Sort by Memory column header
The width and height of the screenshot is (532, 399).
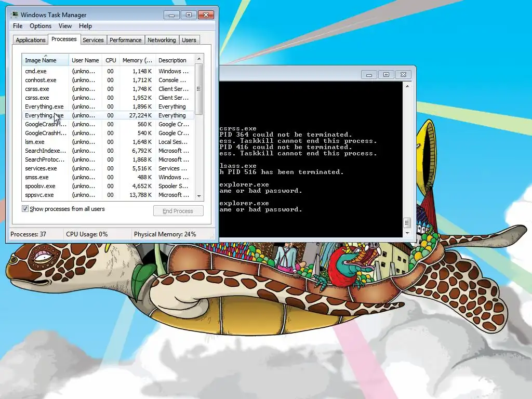click(137, 60)
